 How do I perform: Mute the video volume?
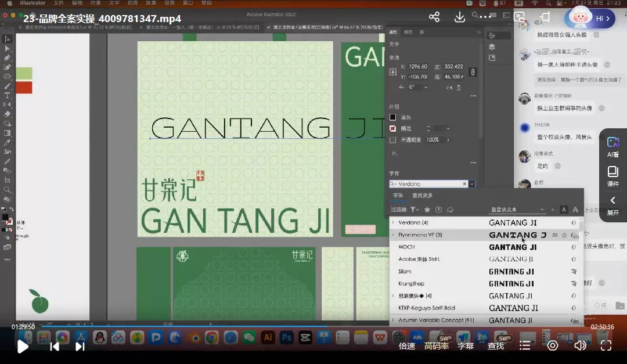click(580, 345)
